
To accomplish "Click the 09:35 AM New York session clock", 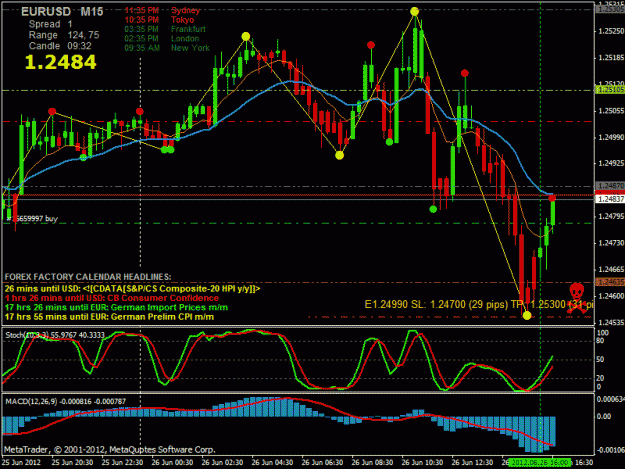I will click(167, 48).
